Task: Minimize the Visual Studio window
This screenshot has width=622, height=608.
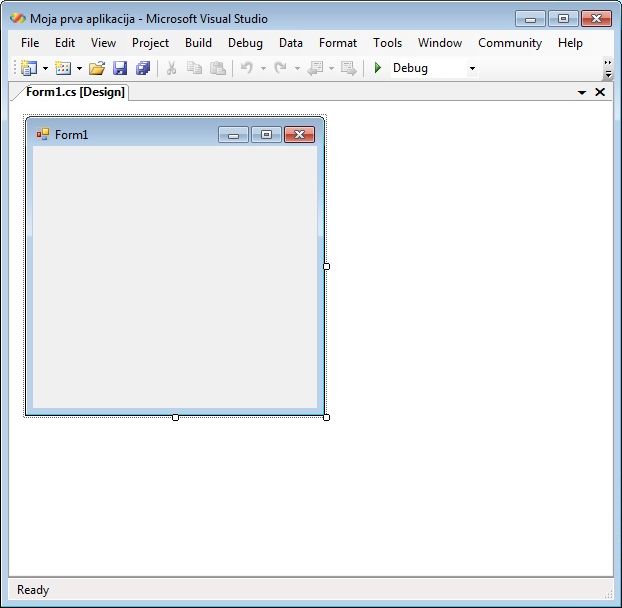Action: coord(530,19)
